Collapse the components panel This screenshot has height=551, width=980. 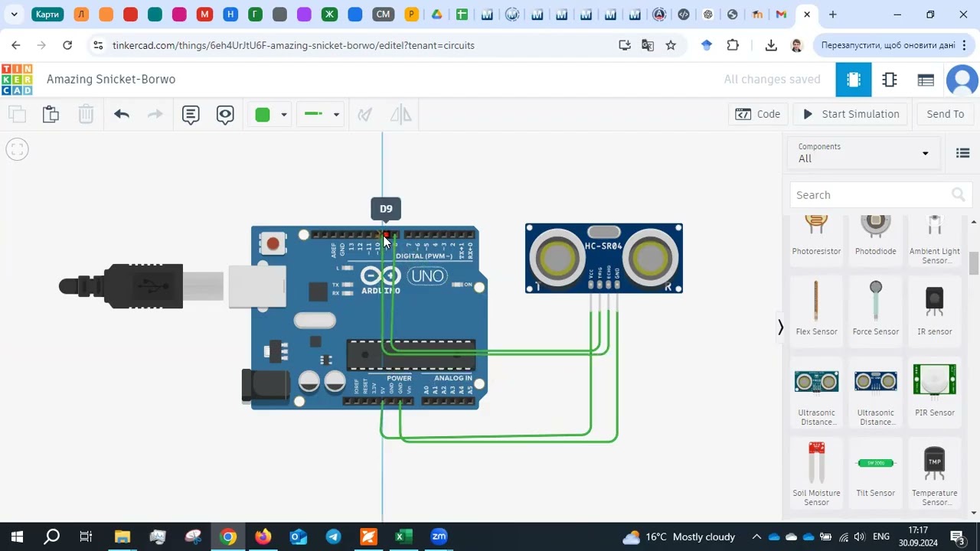click(780, 328)
